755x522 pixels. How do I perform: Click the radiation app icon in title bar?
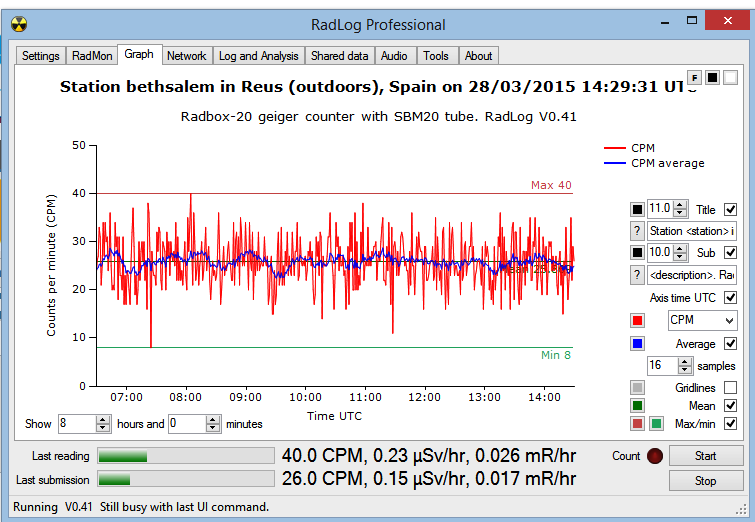click(19, 24)
